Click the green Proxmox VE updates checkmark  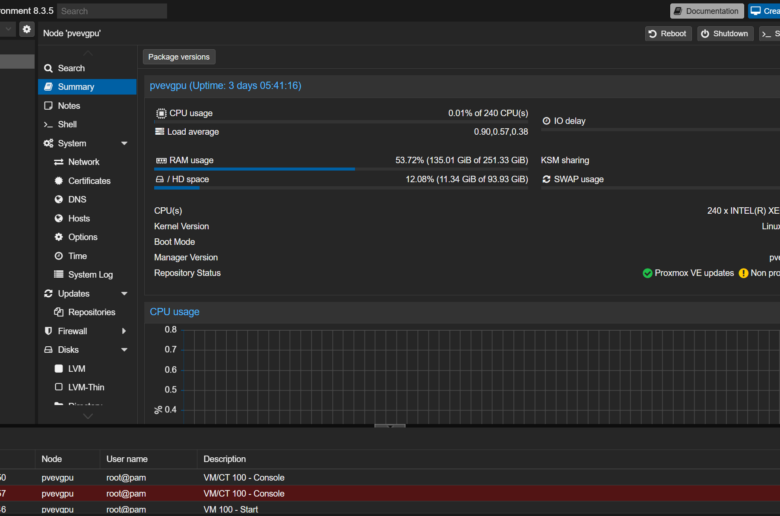tap(647, 273)
